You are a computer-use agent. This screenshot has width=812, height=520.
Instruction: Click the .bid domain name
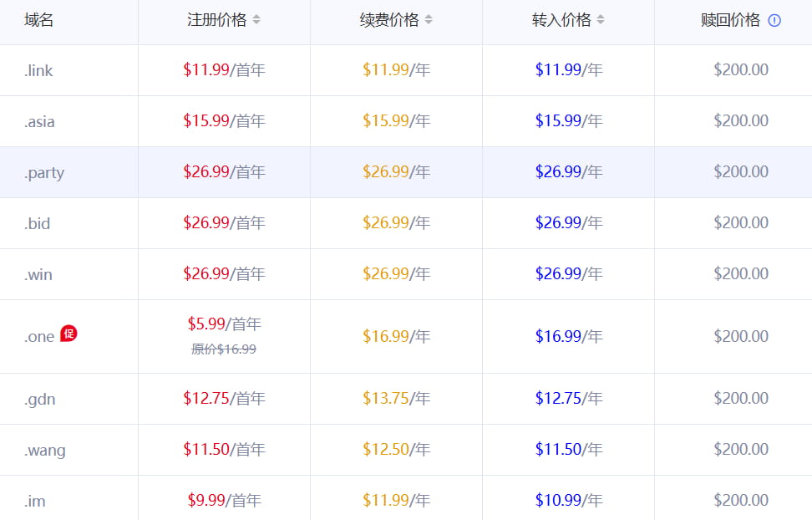pyautogui.click(x=37, y=224)
